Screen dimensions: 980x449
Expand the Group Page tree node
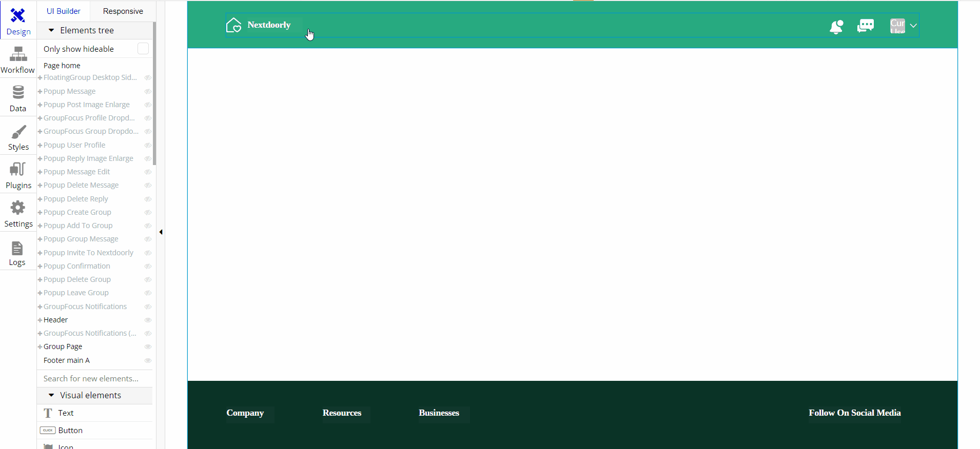pos(40,346)
